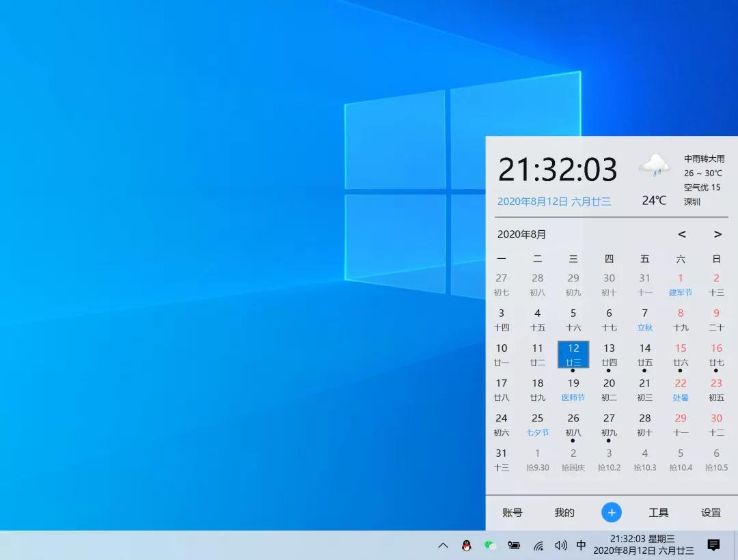The height and width of the screenshot is (560, 738).
Task: Open the 设置 settings menu
Action: [711, 512]
